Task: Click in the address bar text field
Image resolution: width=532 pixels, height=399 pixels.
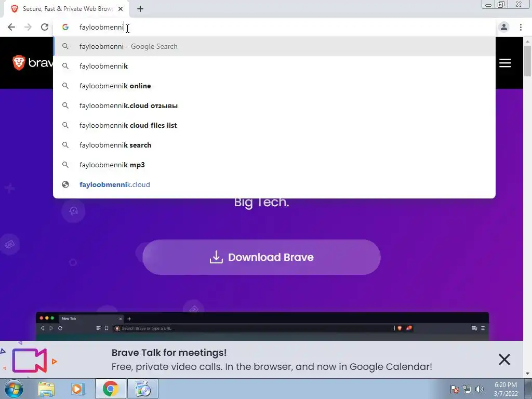Action: (x=274, y=27)
